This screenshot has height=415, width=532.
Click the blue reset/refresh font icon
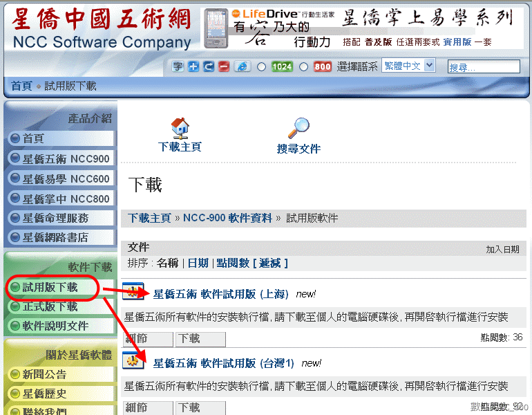click(209, 66)
